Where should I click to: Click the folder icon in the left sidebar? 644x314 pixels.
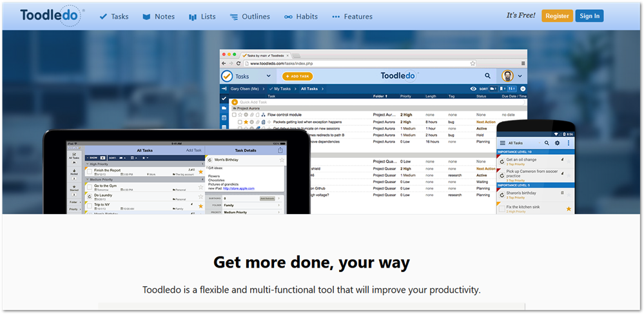224,108
